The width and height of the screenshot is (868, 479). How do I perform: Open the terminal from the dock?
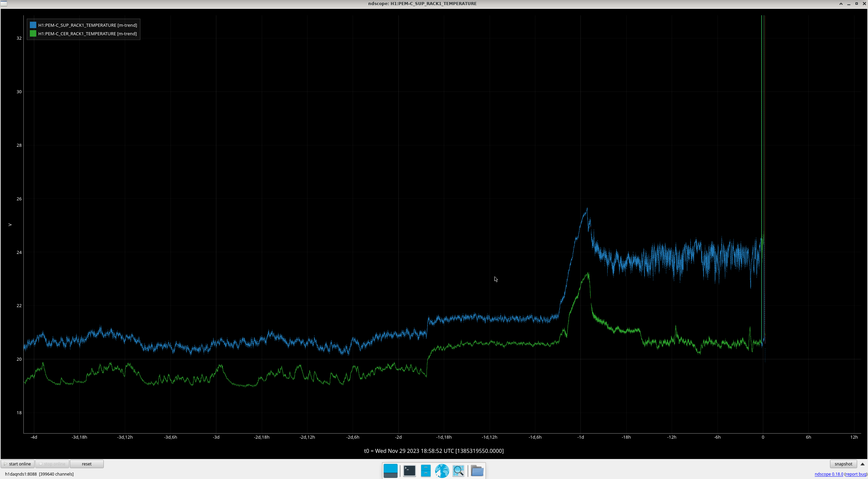tap(409, 471)
